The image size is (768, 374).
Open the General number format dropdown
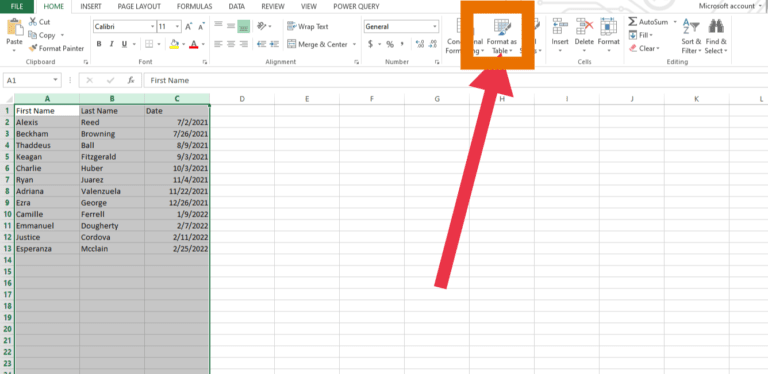click(435, 26)
